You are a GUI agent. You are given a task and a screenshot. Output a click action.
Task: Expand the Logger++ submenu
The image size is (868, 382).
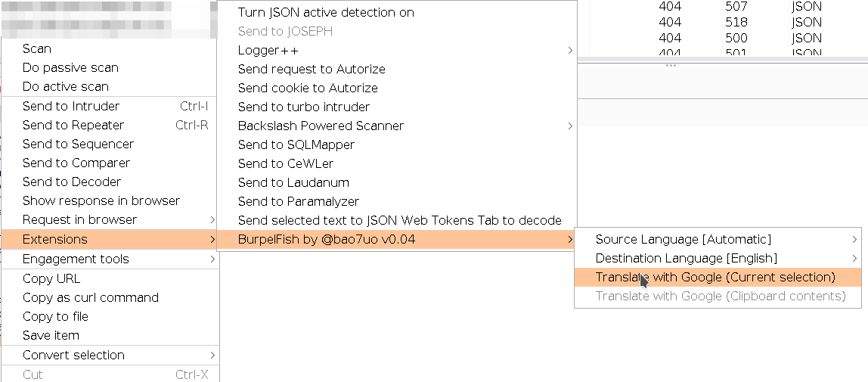tap(397, 51)
